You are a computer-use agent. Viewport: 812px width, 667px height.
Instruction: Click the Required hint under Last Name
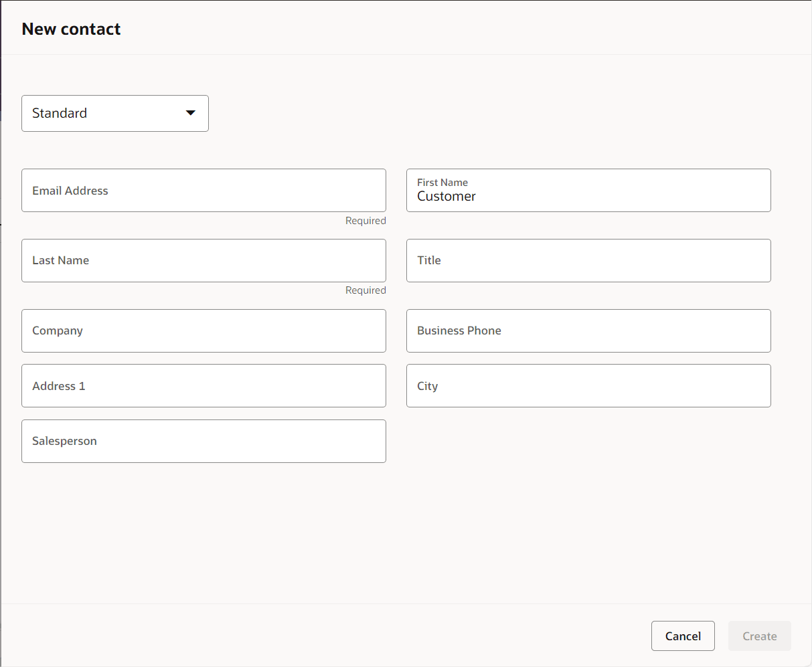point(366,290)
